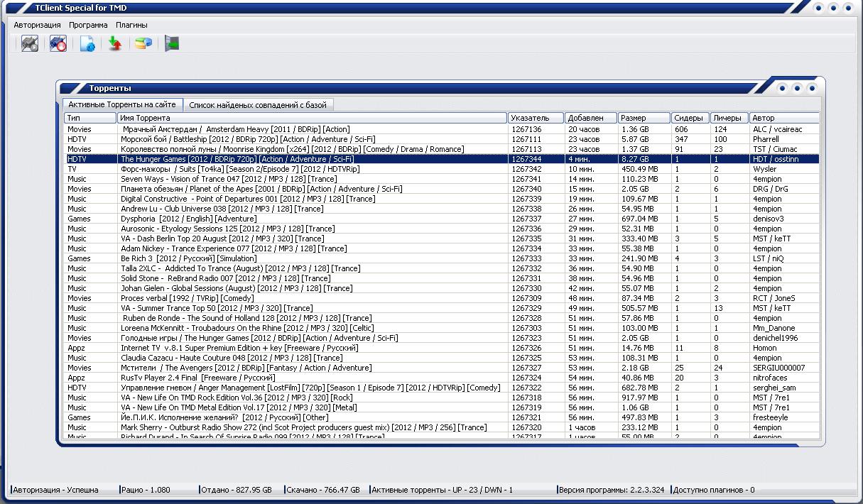Click the Отдано - 827.95 GB status entry

pyautogui.click(x=237, y=490)
